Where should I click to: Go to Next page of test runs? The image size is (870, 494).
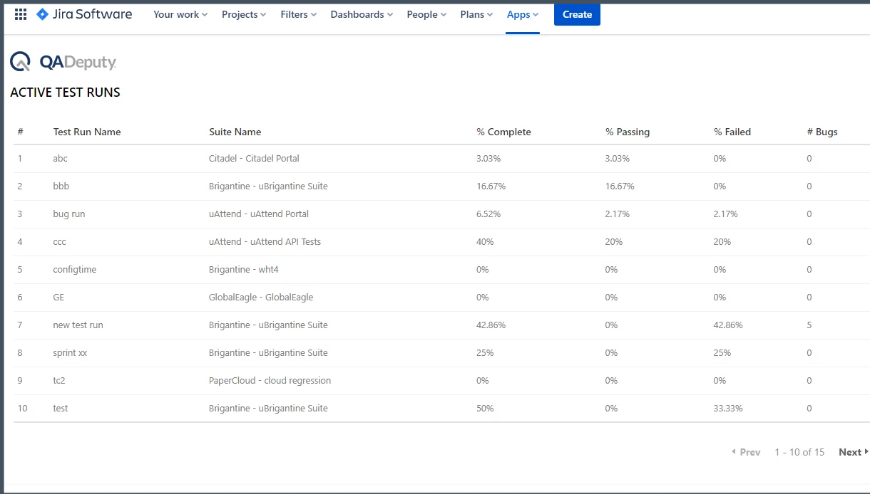(x=853, y=452)
